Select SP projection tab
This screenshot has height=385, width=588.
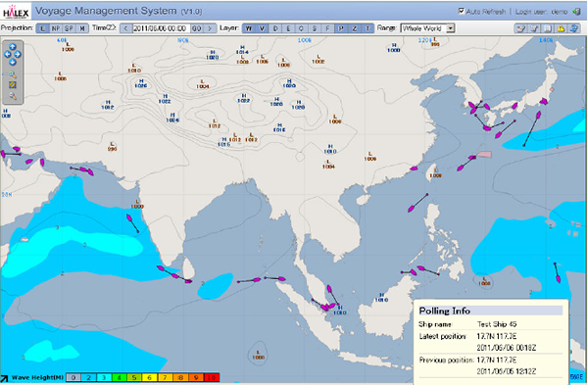coord(69,28)
